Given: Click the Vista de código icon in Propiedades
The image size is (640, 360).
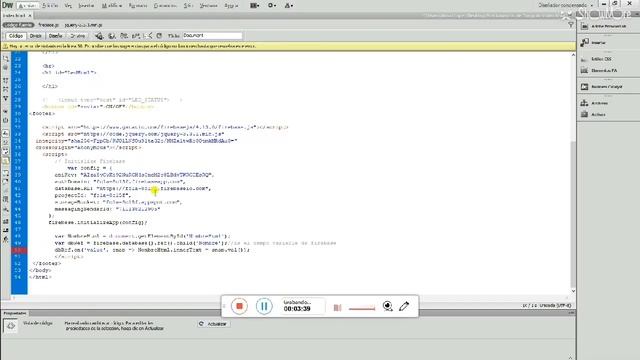Looking at the screenshot, I should coord(11,326).
